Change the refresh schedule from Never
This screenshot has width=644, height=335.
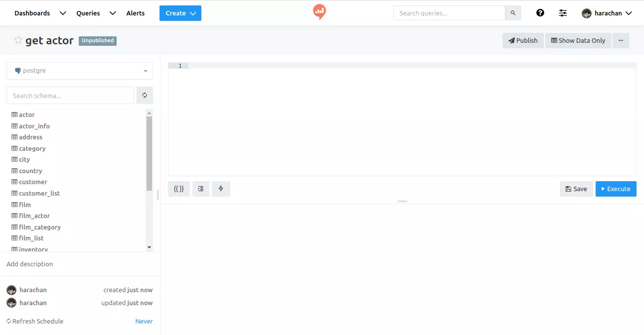(x=144, y=321)
